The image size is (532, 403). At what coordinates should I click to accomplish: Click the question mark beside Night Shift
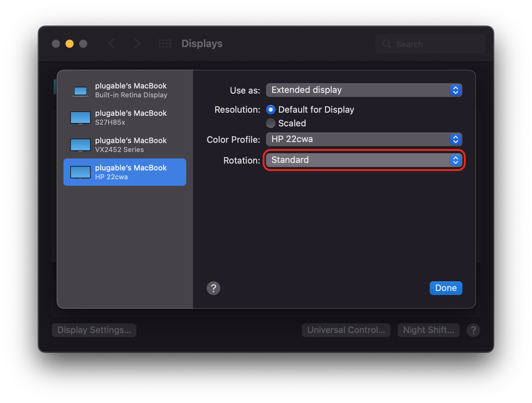(473, 330)
